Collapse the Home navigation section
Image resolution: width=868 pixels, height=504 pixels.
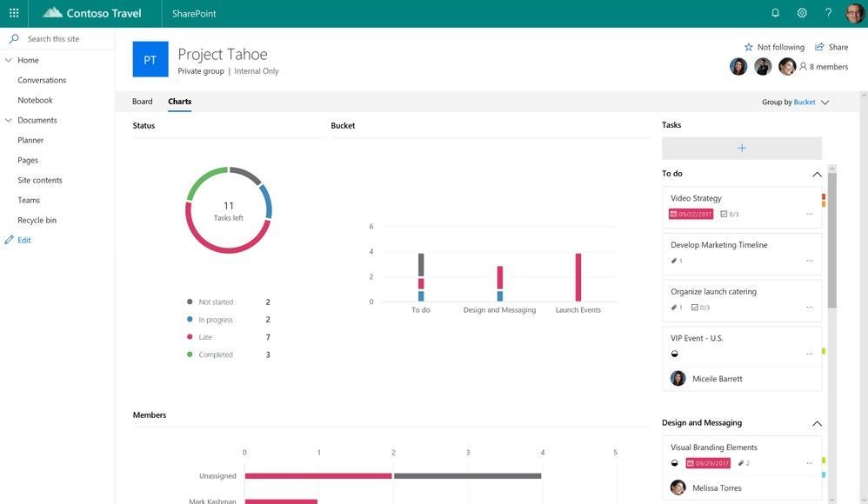click(x=9, y=60)
